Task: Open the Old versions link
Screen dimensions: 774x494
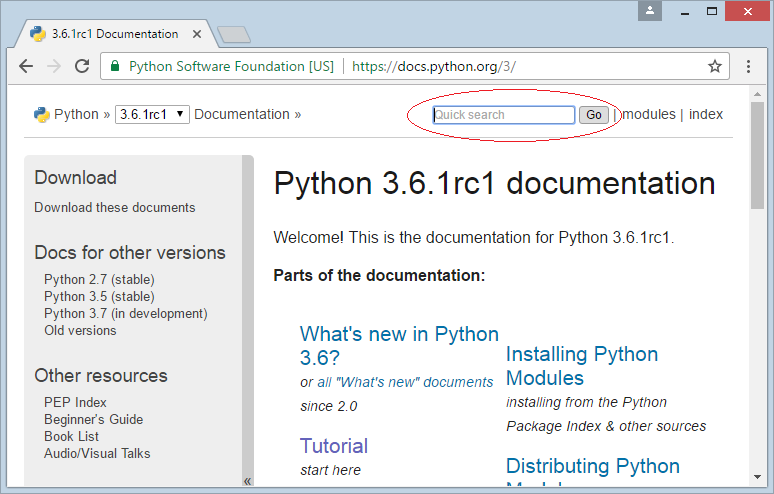Action: 80,330
